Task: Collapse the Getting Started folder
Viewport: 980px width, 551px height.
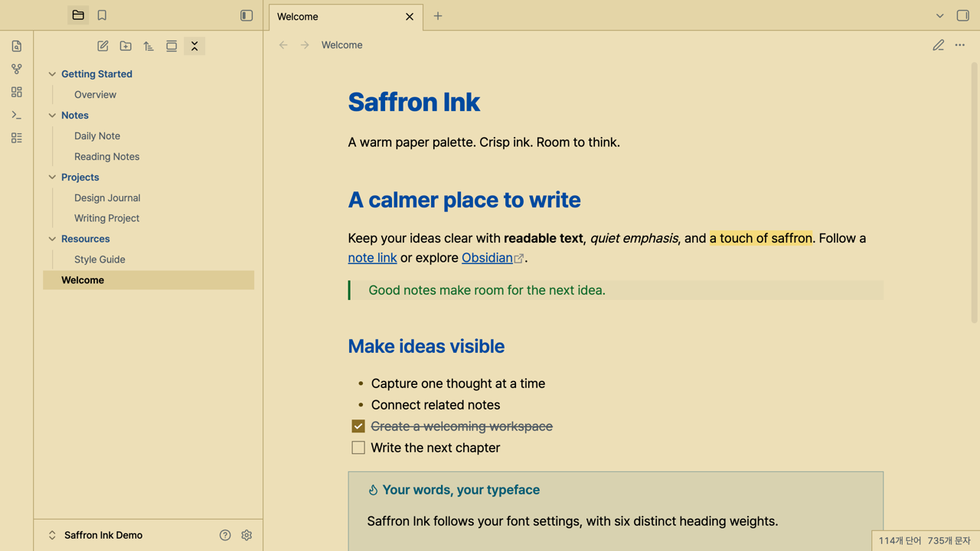Action: pos(52,74)
